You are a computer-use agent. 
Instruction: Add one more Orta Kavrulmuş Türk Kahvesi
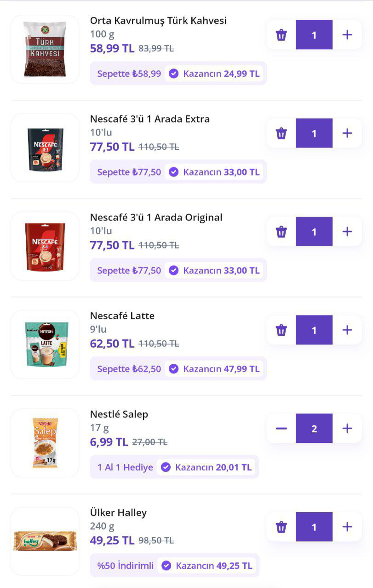point(347,35)
